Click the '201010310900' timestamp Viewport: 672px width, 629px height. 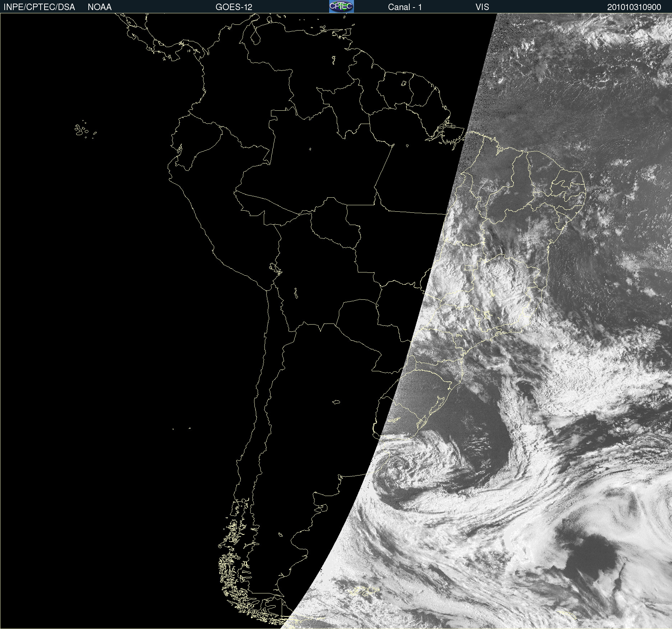tap(634, 7)
